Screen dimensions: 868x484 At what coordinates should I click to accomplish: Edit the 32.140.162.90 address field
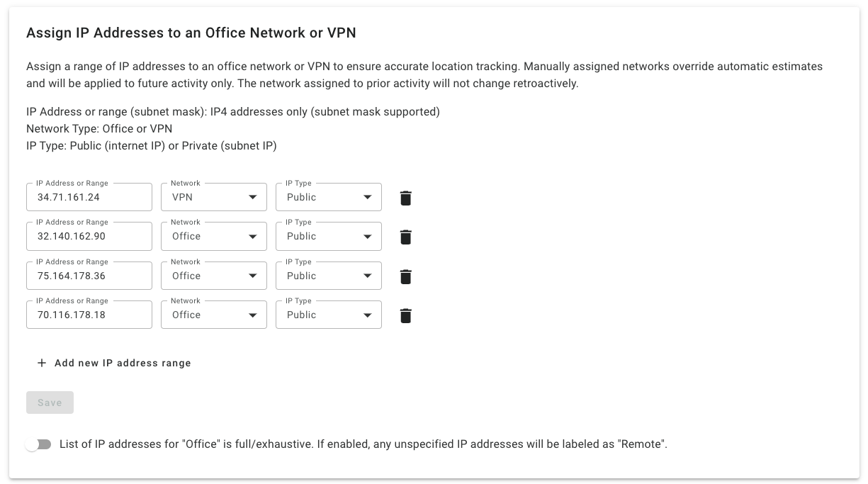pyautogui.click(x=89, y=236)
